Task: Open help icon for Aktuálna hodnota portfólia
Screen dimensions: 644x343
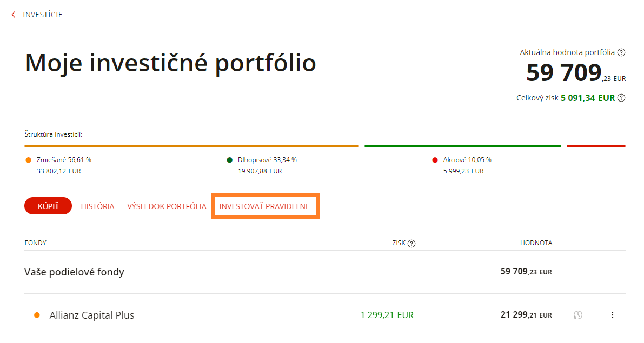Action: click(x=621, y=52)
